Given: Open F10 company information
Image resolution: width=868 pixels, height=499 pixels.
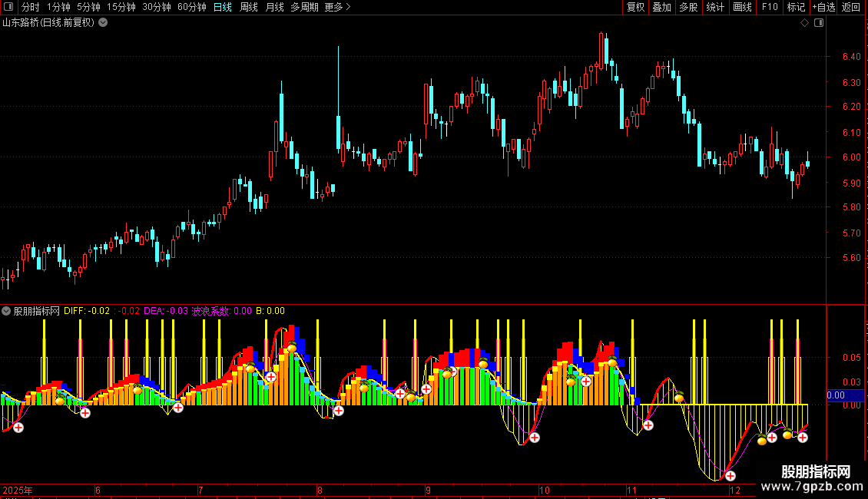Looking at the screenshot, I should (770, 7).
